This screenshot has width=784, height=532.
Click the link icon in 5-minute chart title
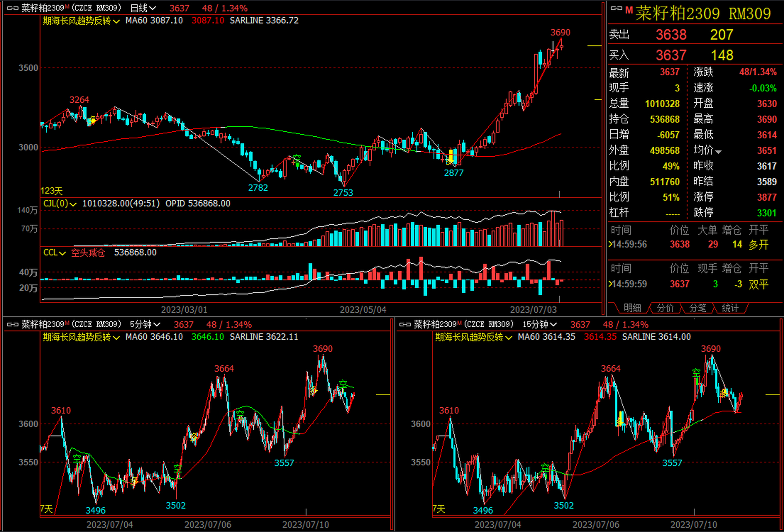(x=12, y=325)
